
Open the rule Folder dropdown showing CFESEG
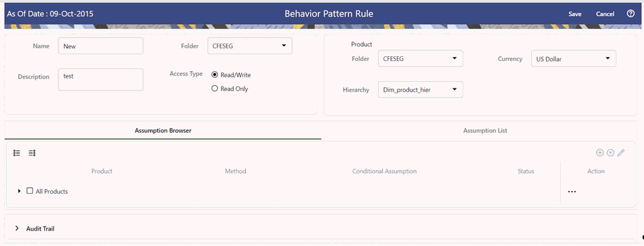pyautogui.click(x=250, y=46)
